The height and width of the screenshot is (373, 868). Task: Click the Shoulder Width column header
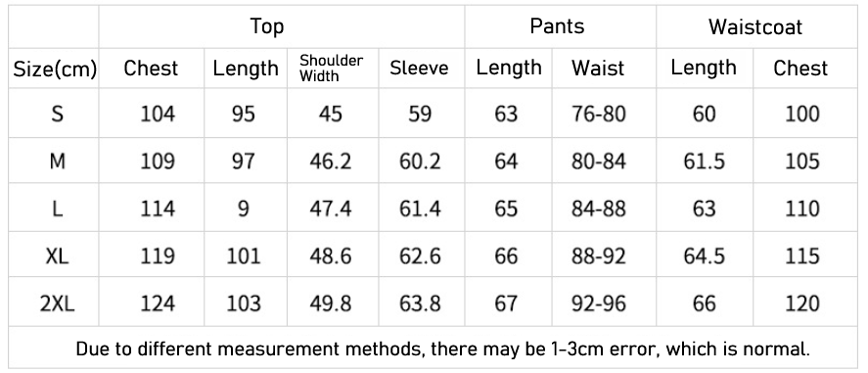(331, 69)
